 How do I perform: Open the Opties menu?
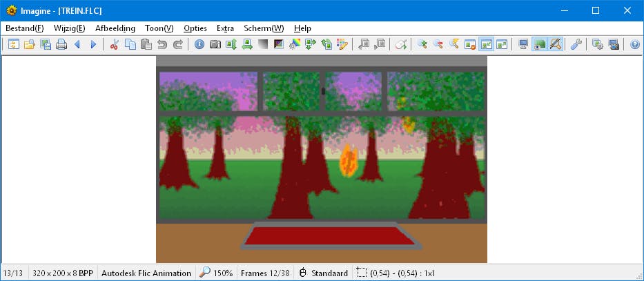(195, 28)
